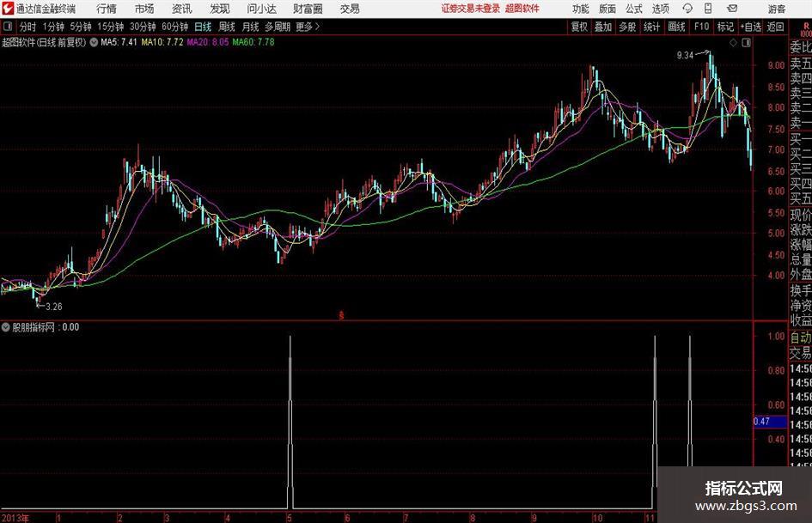The image size is (812, 523).
Task: Open the mail envelope icon
Action: click(x=732, y=9)
